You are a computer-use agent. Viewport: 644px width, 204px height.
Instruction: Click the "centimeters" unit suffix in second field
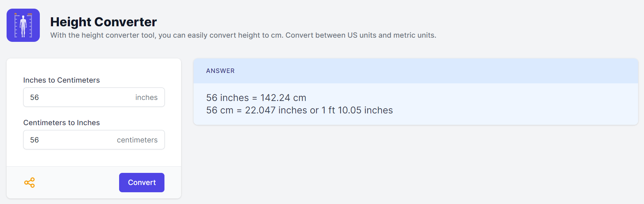pos(137,140)
